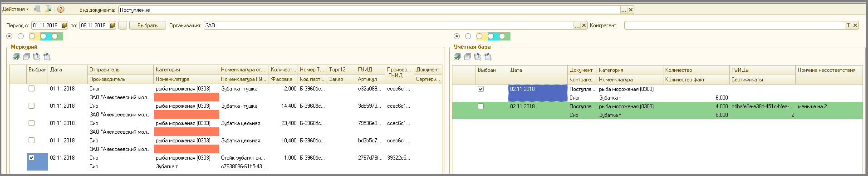868x176 pixels.
Task: Uncheck the 02.11.2018 Стейк зубатки row checkbox
Action: click(x=32, y=158)
